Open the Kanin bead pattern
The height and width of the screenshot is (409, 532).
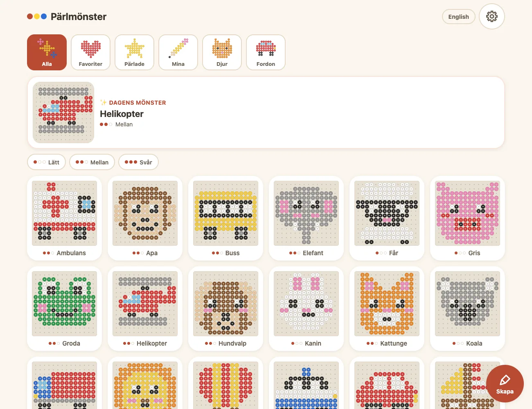(306, 309)
